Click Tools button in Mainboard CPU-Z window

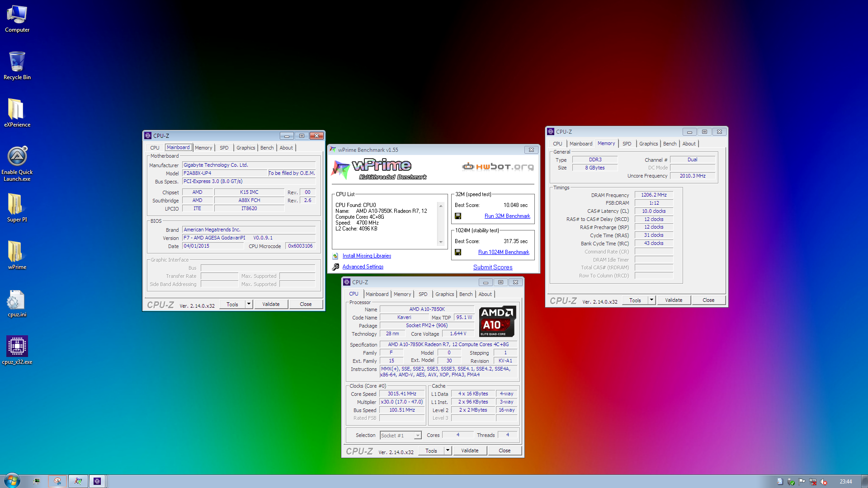pos(232,304)
